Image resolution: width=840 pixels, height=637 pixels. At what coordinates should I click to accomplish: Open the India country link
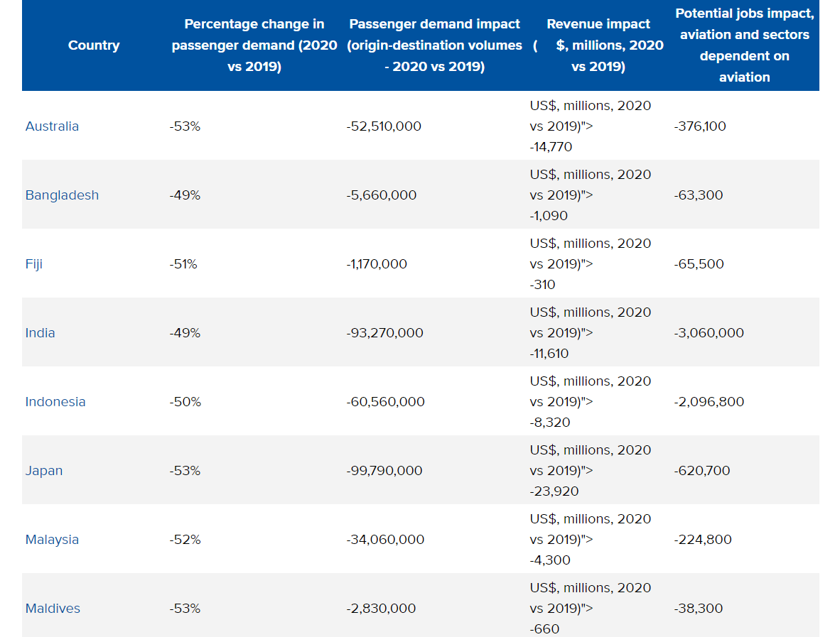(41, 333)
